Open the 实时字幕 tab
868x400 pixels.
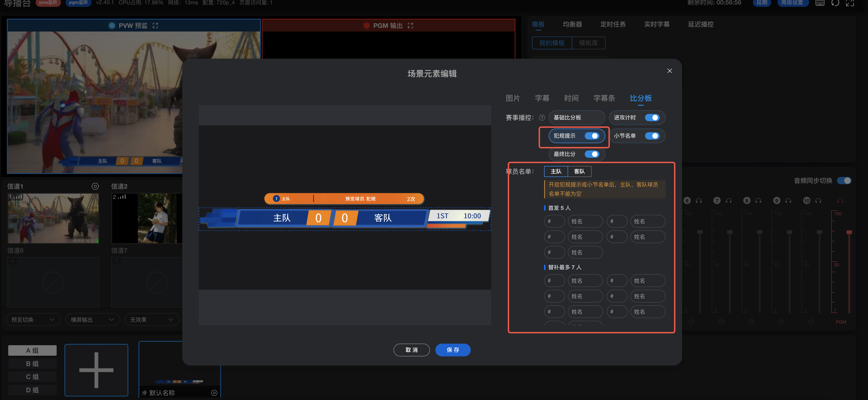click(x=657, y=24)
